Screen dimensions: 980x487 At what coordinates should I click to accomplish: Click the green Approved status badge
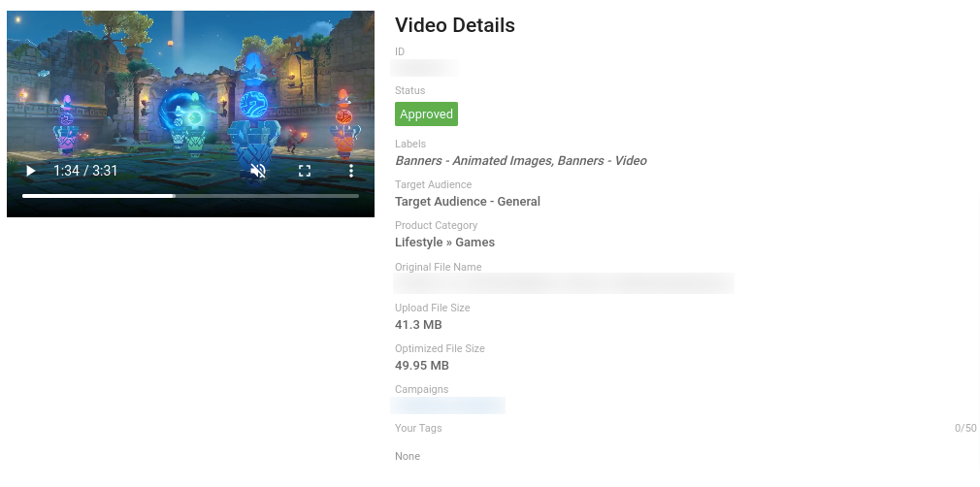pos(426,114)
